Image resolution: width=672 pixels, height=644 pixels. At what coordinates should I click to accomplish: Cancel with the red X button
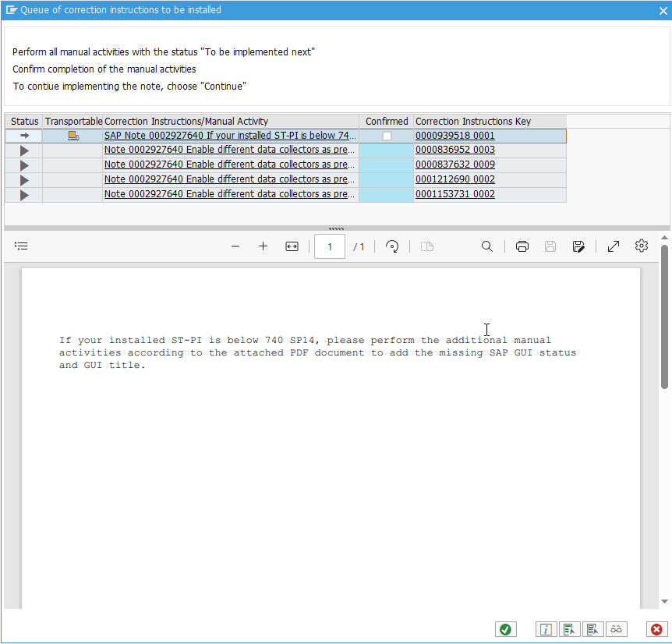(656, 629)
